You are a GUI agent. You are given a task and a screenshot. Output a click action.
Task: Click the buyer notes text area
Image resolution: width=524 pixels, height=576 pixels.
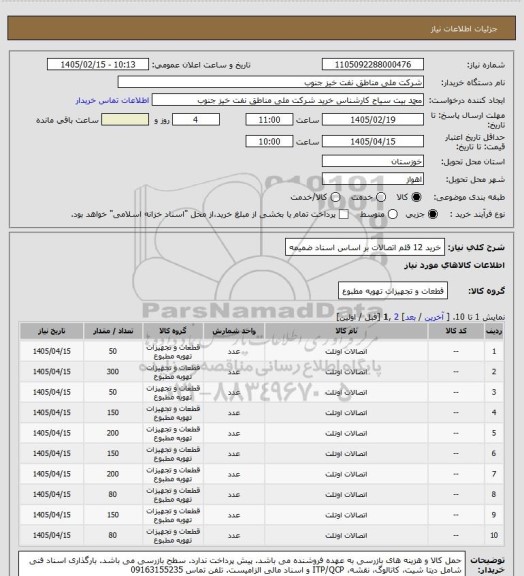click(242, 564)
